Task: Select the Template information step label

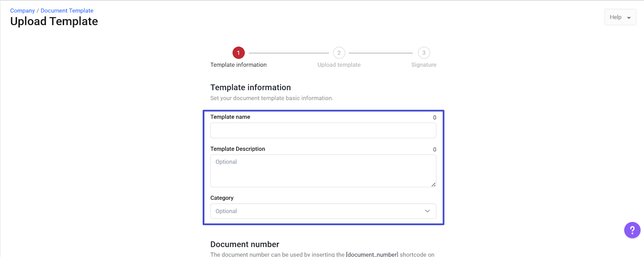Action: coord(238,65)
